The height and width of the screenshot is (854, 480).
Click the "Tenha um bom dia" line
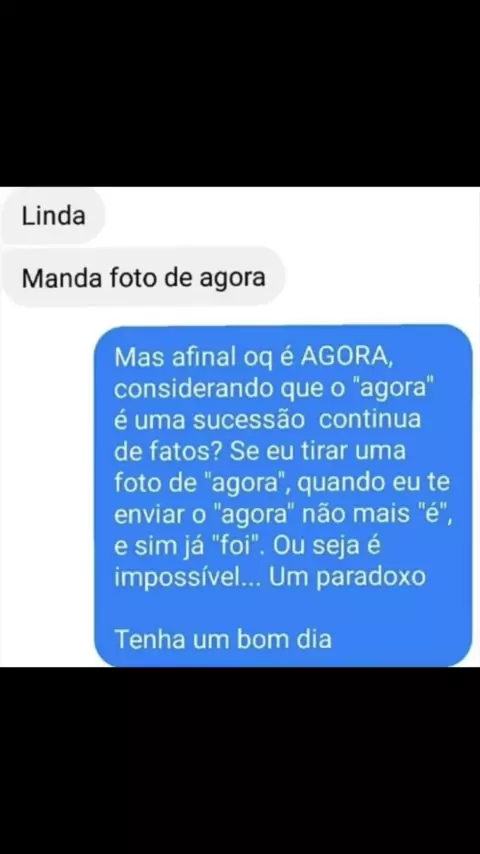click(x=223, y=639)
